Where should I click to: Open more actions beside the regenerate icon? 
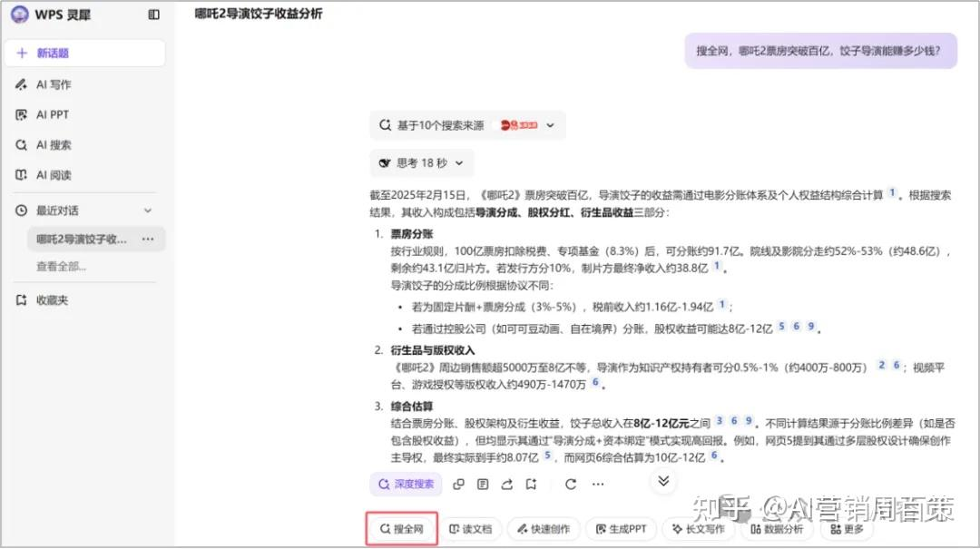coord(598,484)
